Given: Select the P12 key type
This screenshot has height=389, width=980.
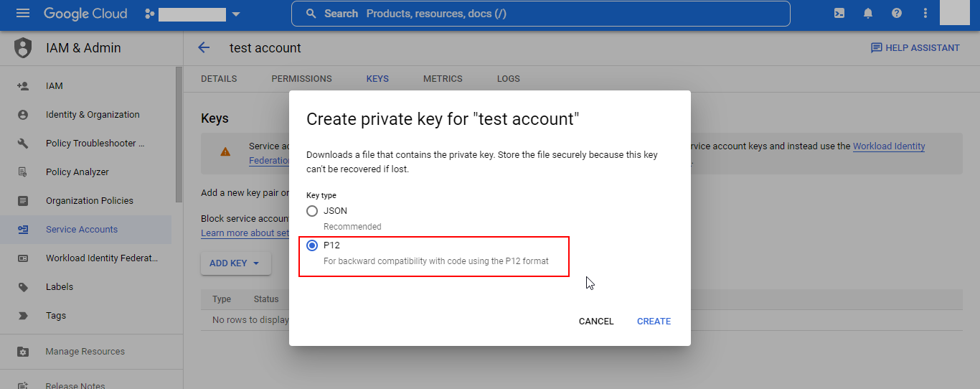Looking at the screenshot, I should 312,245.
